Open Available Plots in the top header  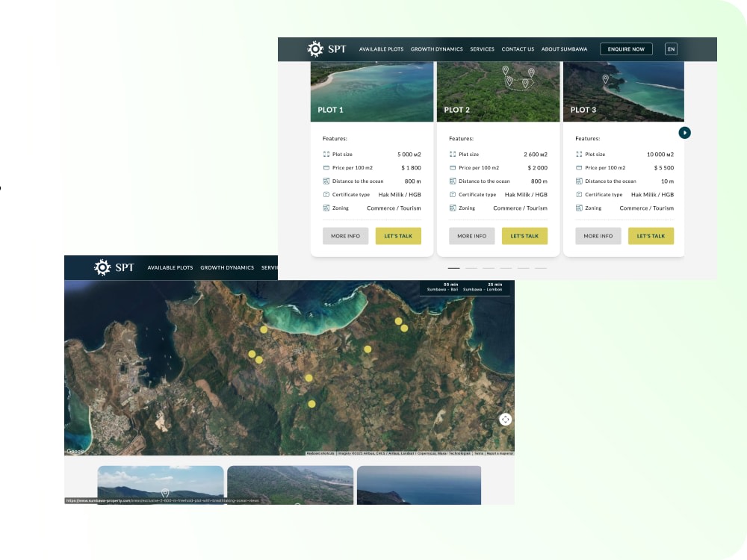[x=381, y=49]
